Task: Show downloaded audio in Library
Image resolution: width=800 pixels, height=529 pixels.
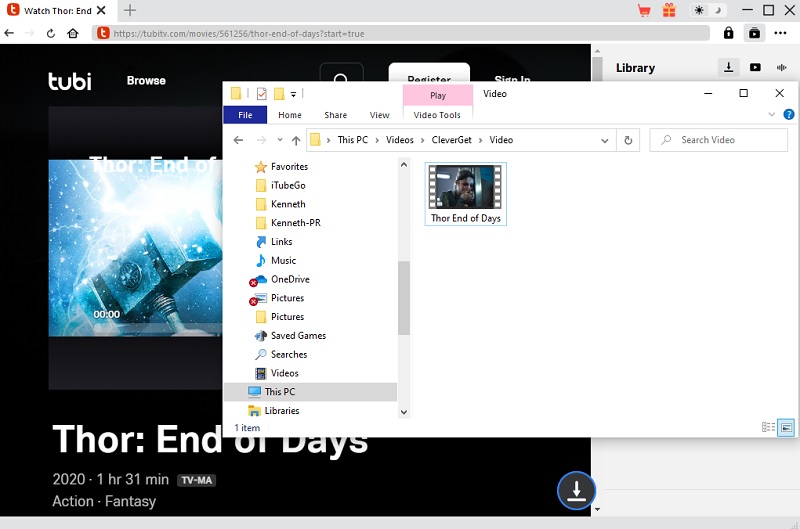Action: 781,67
